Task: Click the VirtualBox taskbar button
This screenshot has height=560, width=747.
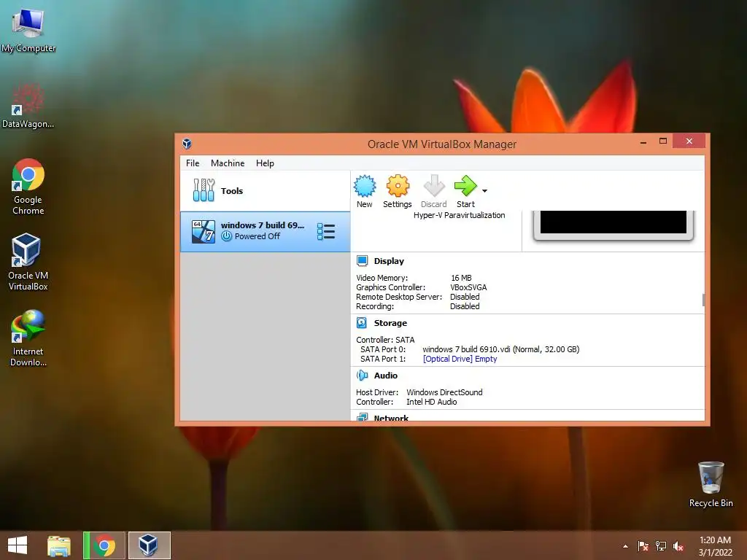Action: point(149,545)
